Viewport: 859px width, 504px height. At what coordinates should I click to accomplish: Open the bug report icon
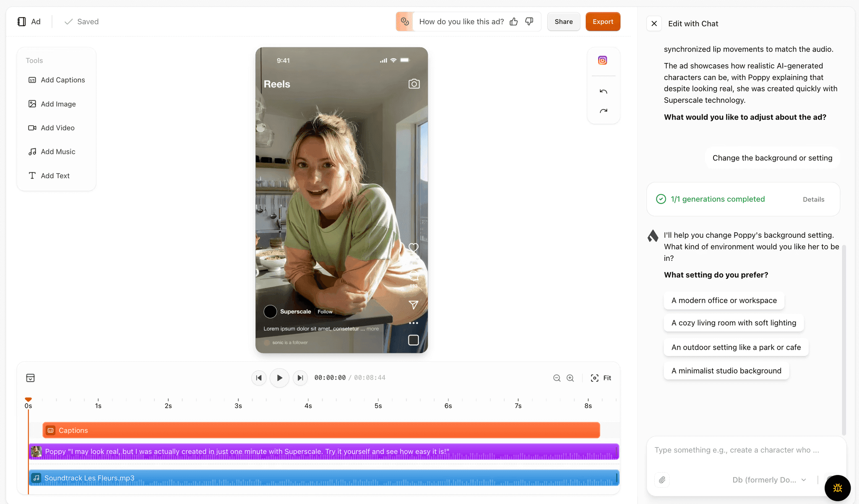point(837,488)
